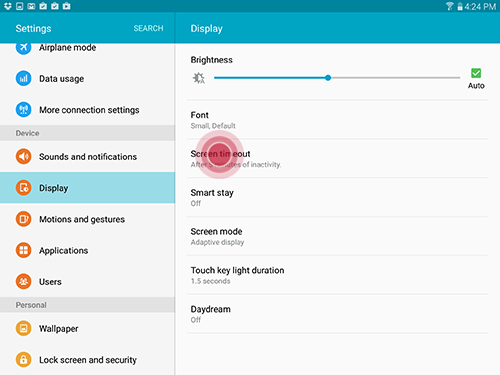The width and height of the screenshot is (500, 375).
Task: Tap the mail notification icon in status bar
Action: pyautogui.click(x=31, y=6)
